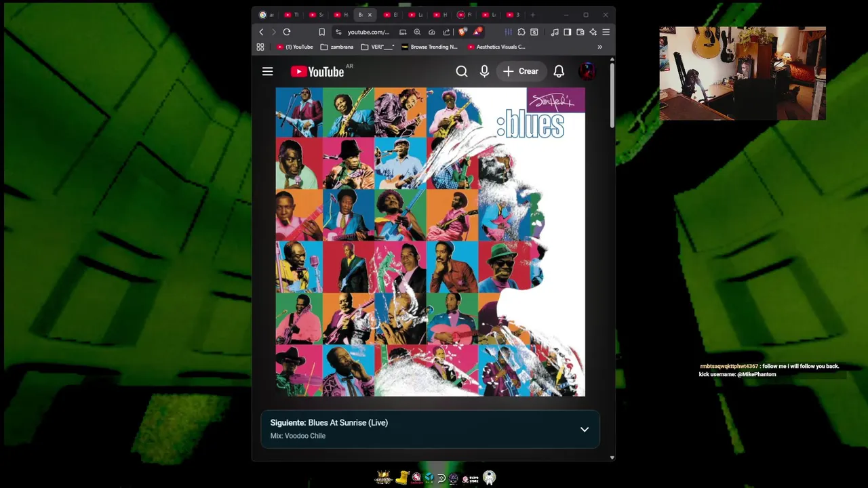Screen dimensions: 868x488
Task: Click the search-in-window toolbar icon
Action: coord(534,32)
